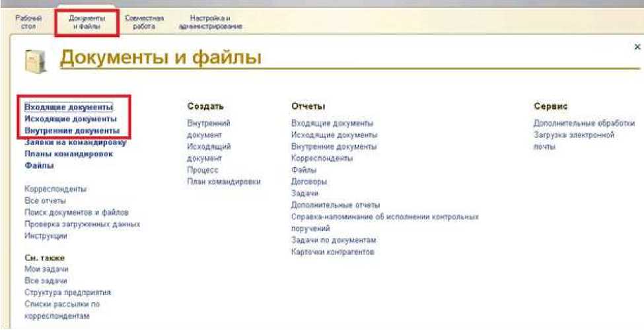The width and height of the screenshot is (644, 330).
Task: Open the bold Файлы link on the left
Action: coord(39,166)
